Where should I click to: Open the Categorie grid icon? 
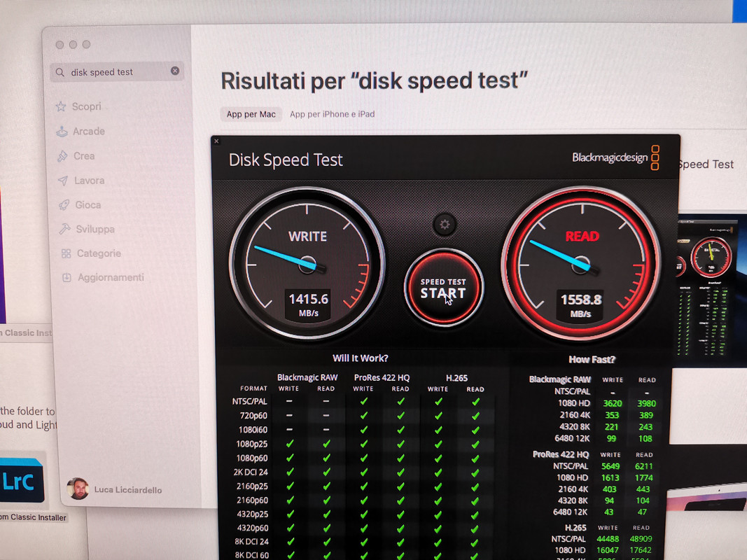(x=67, y=254)
